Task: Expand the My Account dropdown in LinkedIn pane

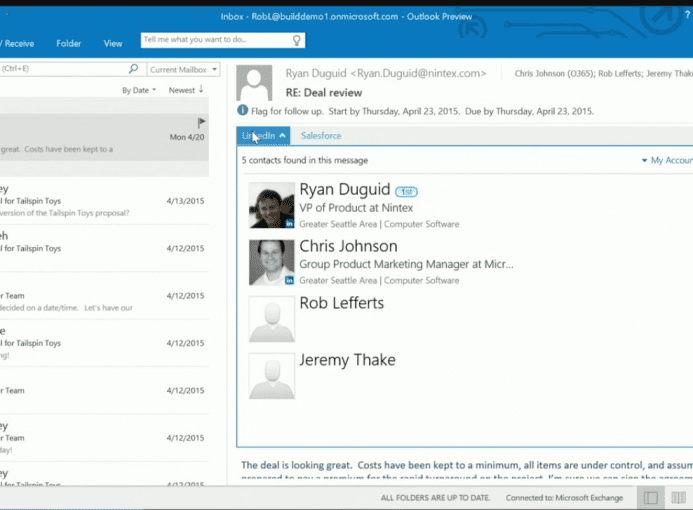Action: coord(667,160)
